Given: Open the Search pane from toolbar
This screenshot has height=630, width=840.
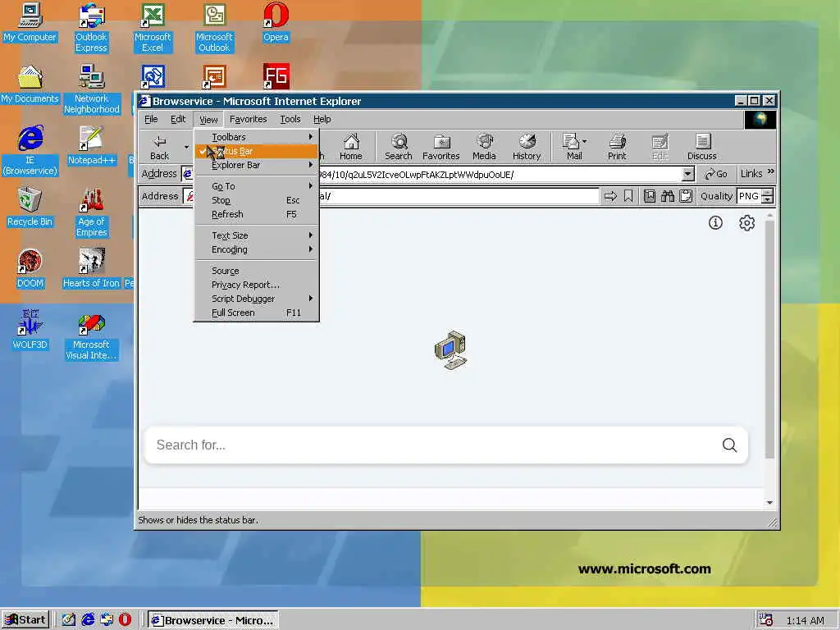Looking at the screenshot, I should [399, 147].
